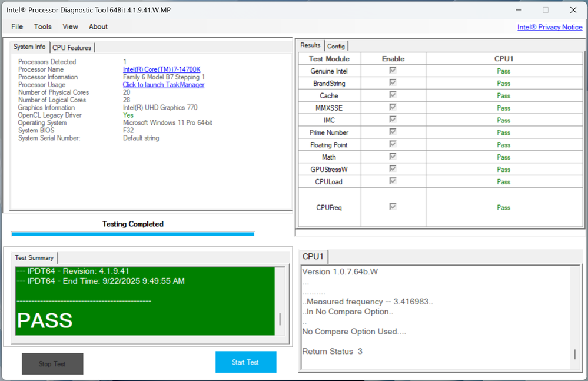Toggle the GPUStressW test checkbox

click(x=393, y=169)
